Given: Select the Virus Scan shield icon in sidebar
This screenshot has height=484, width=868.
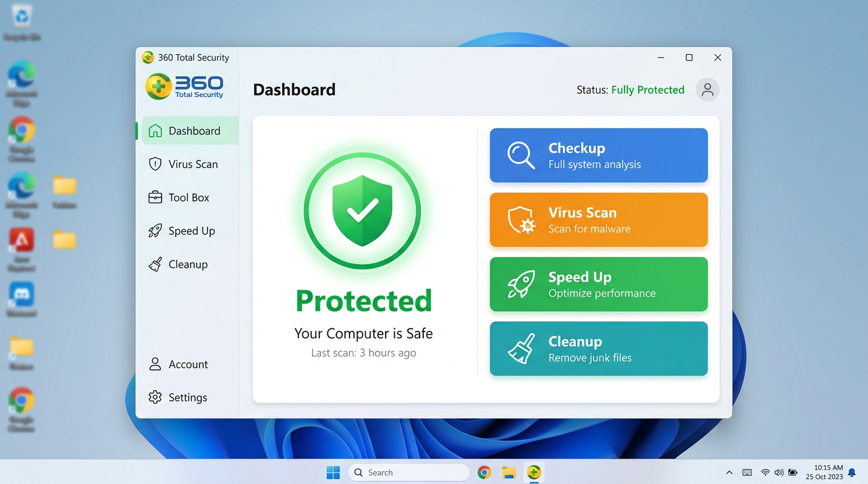Looking at the screenshot, I should click(155, 163).
